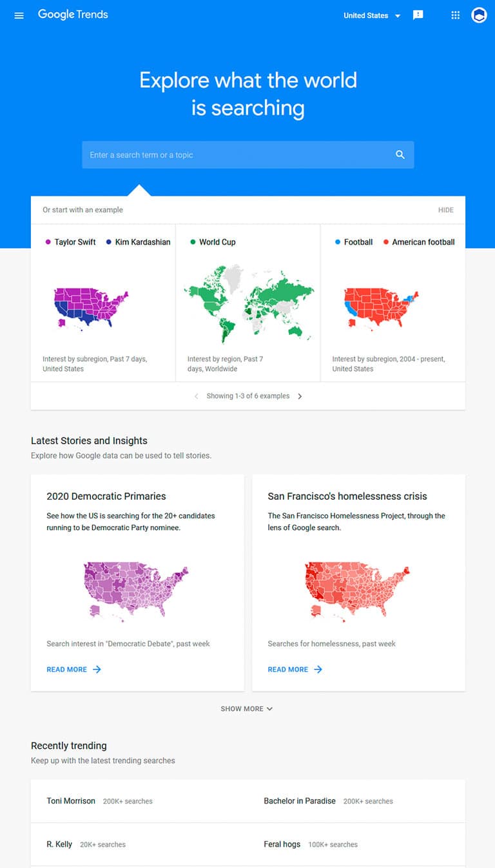The image size is (495, 868).
Task: Click '100K+ searches' beside Feral hogs
Action: coord(333,845)
